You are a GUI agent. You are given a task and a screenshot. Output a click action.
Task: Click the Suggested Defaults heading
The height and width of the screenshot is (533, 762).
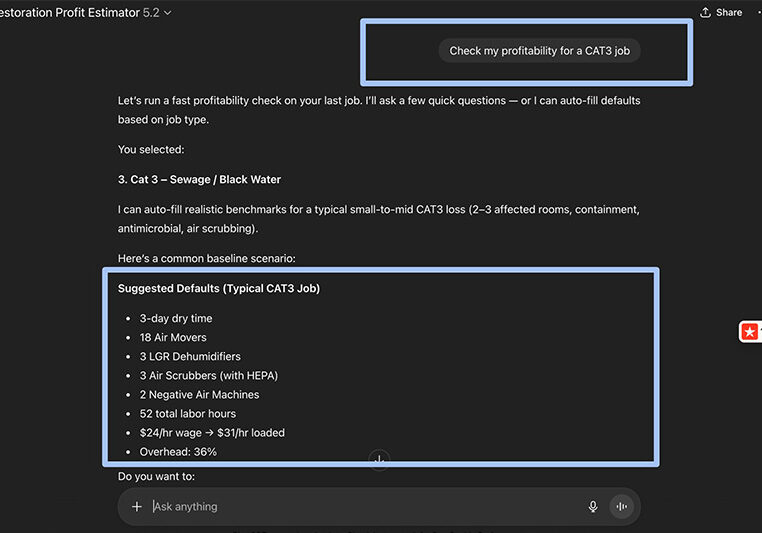[218, 289]
